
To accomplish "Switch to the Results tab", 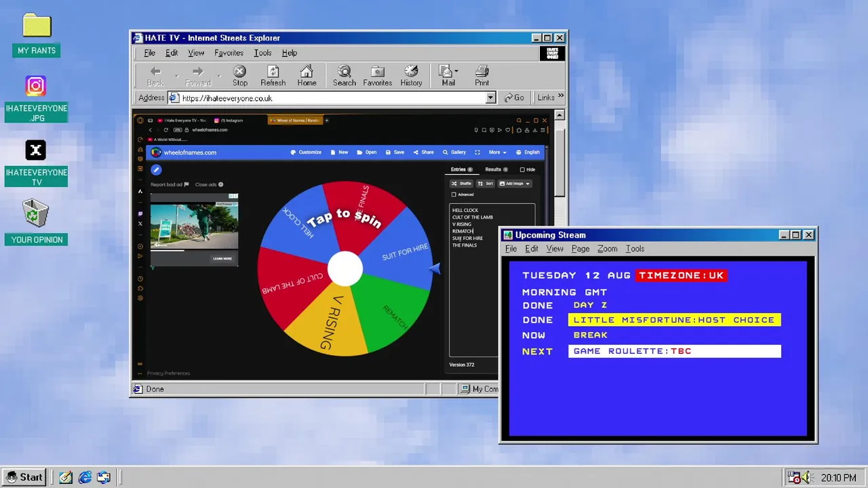I will click(496, 169).
